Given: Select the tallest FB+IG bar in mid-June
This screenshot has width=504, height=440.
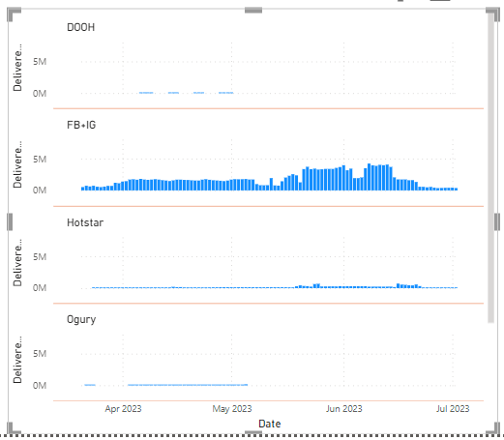Looking at the screenshot, I should coord(369,177).
